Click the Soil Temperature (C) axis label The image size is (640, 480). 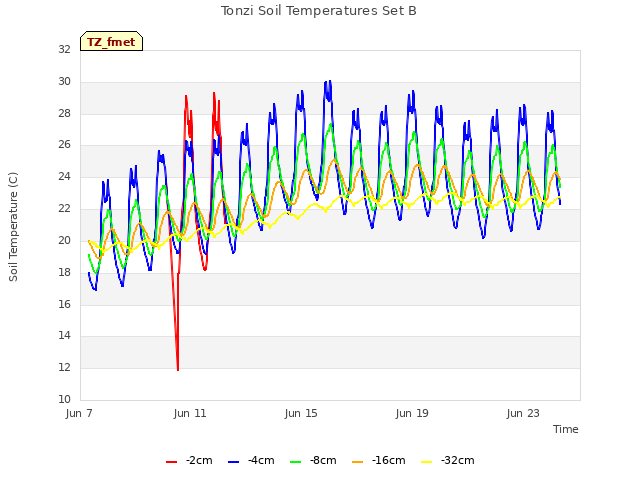point(13,227)
